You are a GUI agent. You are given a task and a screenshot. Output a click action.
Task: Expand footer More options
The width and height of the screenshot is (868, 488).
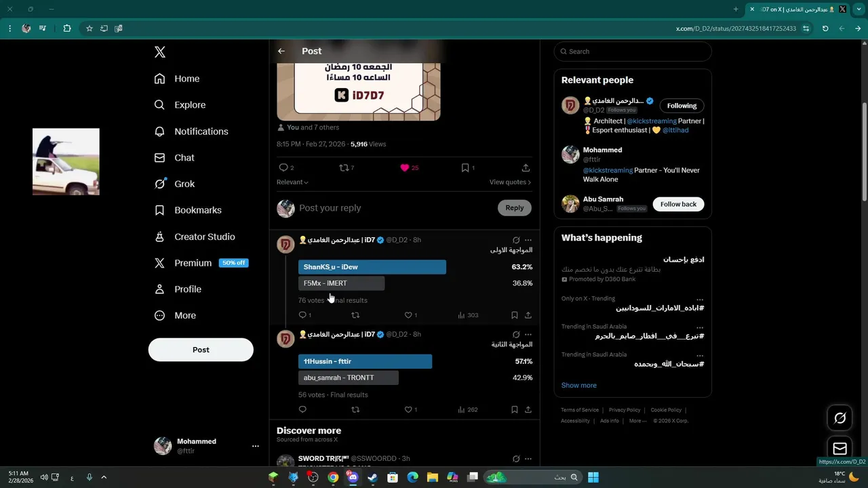click(637, 421)
